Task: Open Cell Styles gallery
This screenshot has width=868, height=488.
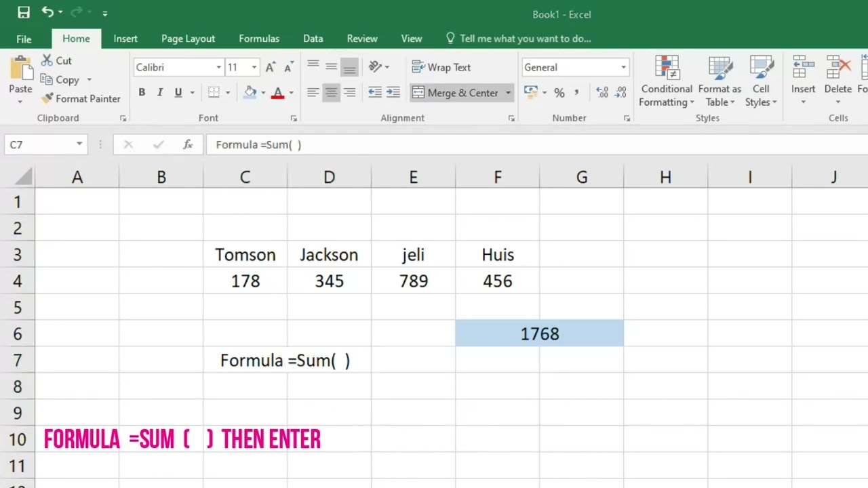Action: point(761,82)
